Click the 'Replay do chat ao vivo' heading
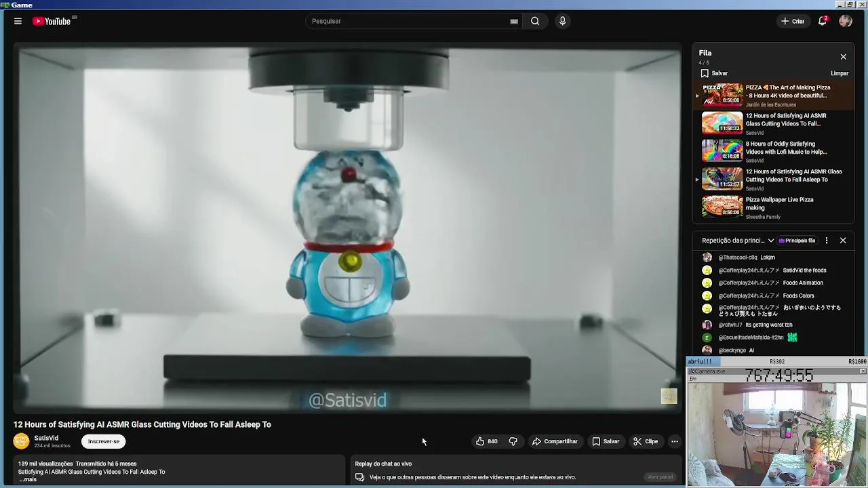Image resolution: width=868 pixels, height=488 pixels. [383, 464]
